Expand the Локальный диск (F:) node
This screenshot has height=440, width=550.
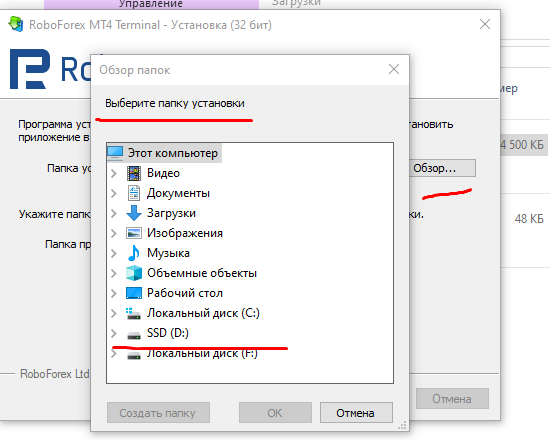[114, 354]
